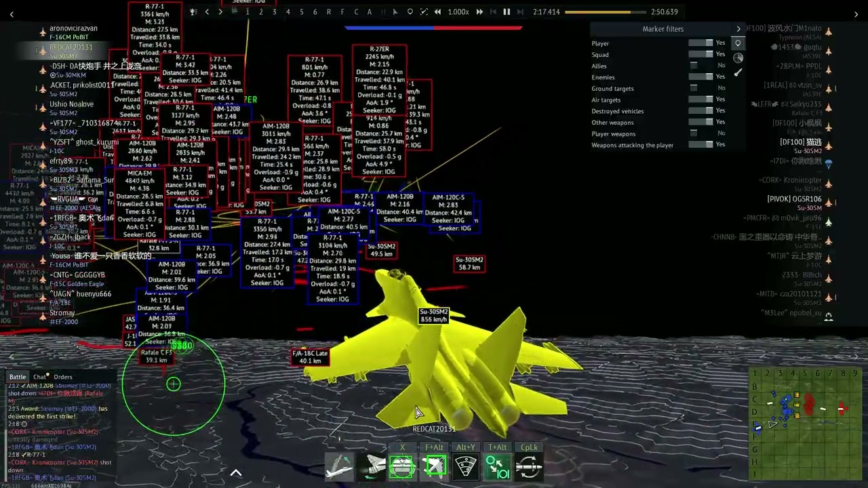Toggle the checkbox-style icon in replay bar
This screenshot has width=868, height=488.
coord(424,12)
